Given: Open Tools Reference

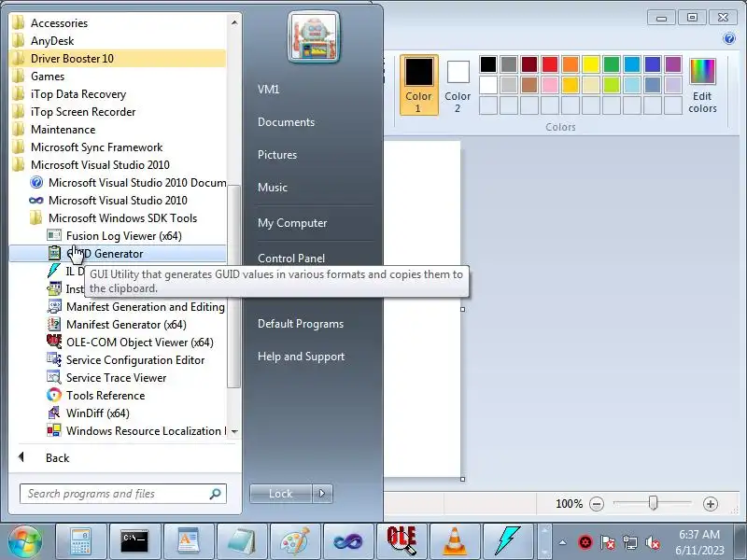Looking at the screenshot, I should pyautogui.click(x=96, y=395).
